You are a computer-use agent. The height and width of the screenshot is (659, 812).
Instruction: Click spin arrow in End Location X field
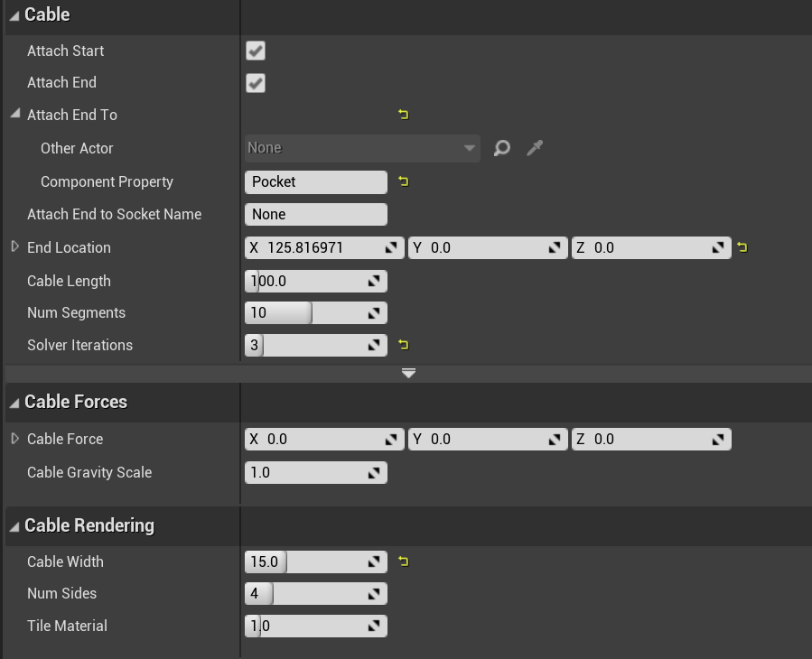[391, 248]
